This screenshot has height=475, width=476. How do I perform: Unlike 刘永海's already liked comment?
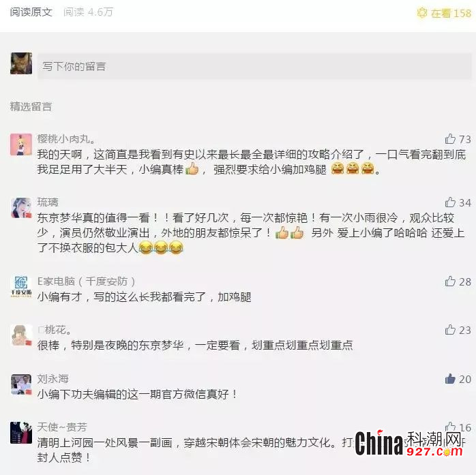point(450,378)
